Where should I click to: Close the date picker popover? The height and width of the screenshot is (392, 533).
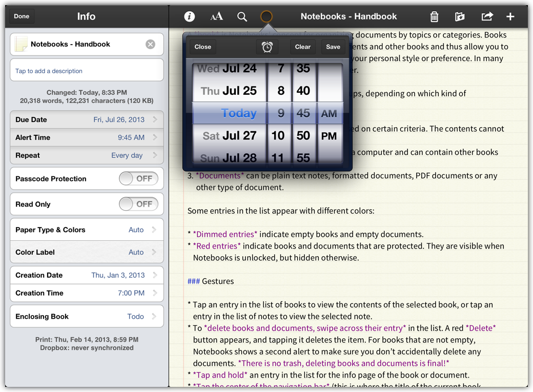click(202, 47)
